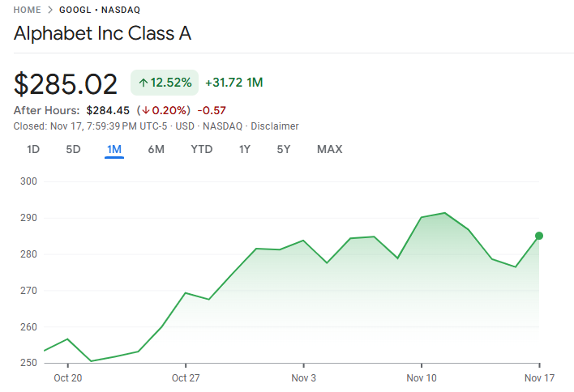Screen dimensions: 574x392
Task: Click the $285.02 current price
Action: 66,83
